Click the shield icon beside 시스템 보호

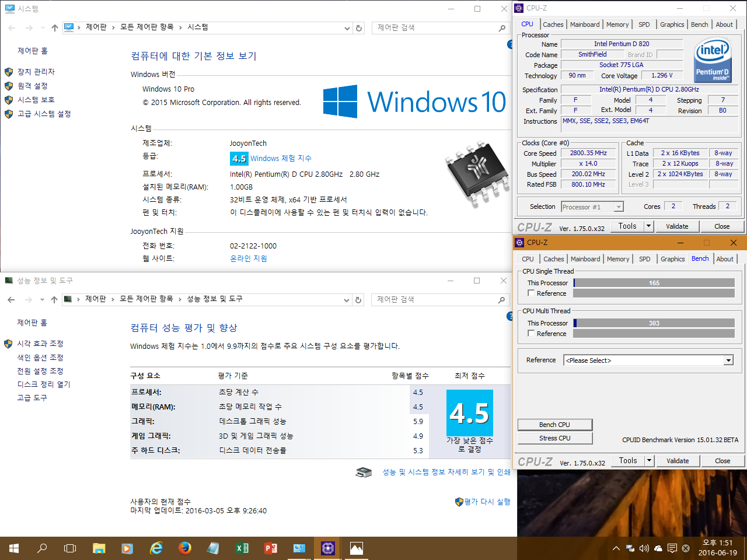coord(9,100)
